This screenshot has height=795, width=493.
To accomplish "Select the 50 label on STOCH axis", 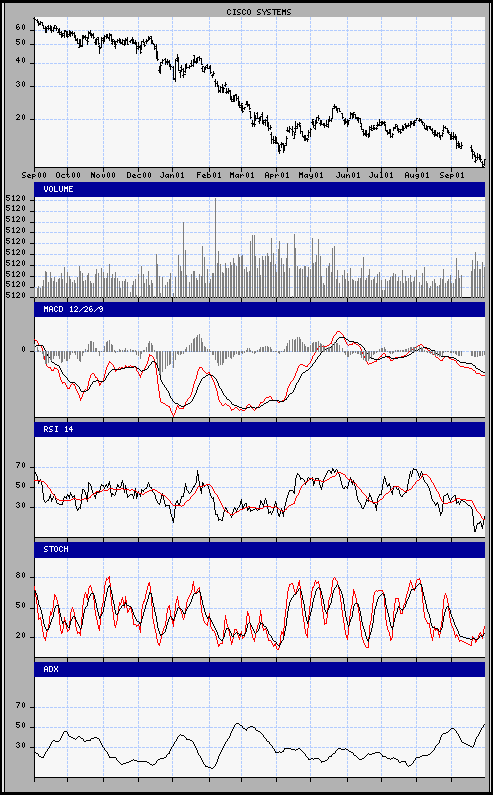I will [20, 607].
